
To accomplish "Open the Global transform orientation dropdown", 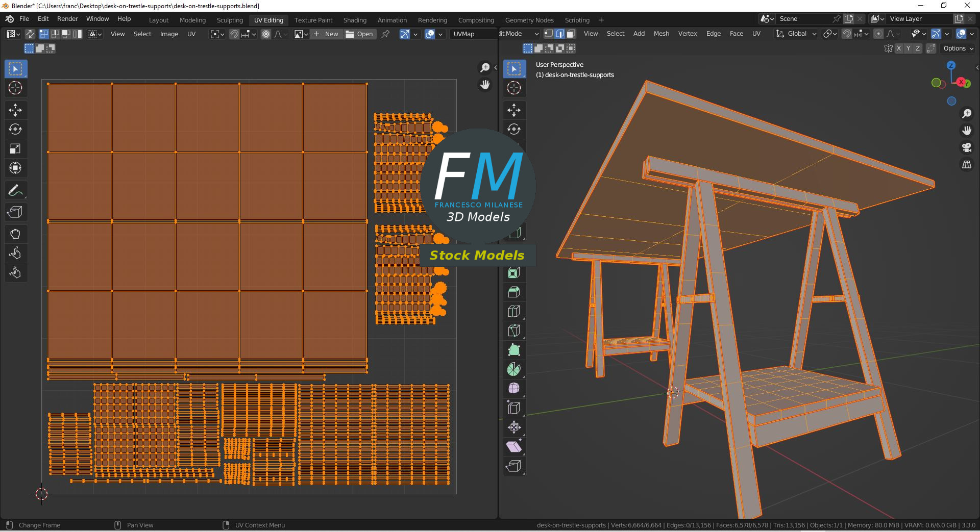I will point(796,34).
